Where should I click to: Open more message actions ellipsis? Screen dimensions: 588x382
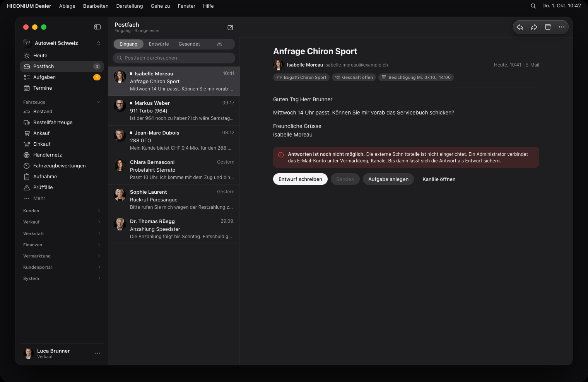point(562,27)
